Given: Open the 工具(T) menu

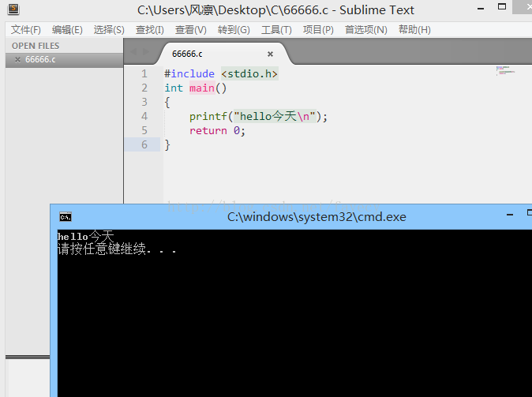Looking at the screenshot, I should coord(276,30).
